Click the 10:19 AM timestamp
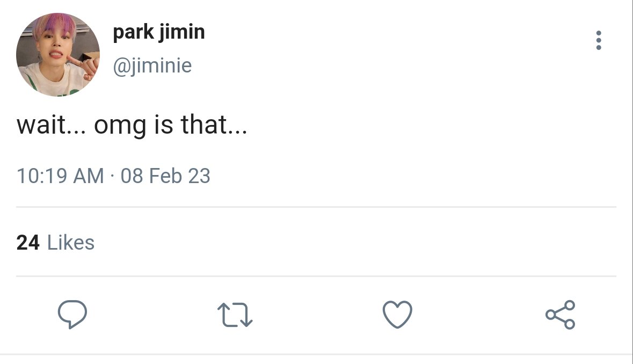The image size is (633, 364). point(60,176)
